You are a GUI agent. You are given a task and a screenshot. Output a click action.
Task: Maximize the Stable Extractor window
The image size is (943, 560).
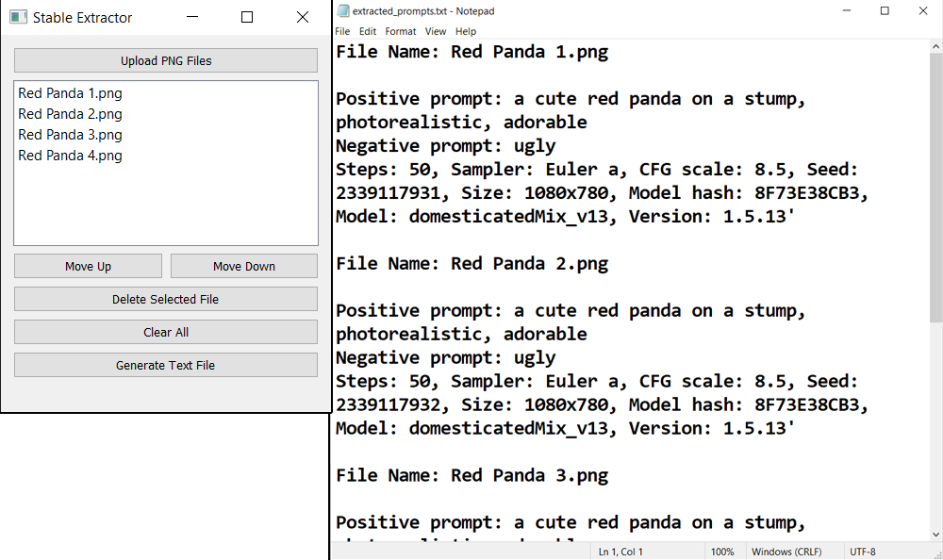[247, 17]
